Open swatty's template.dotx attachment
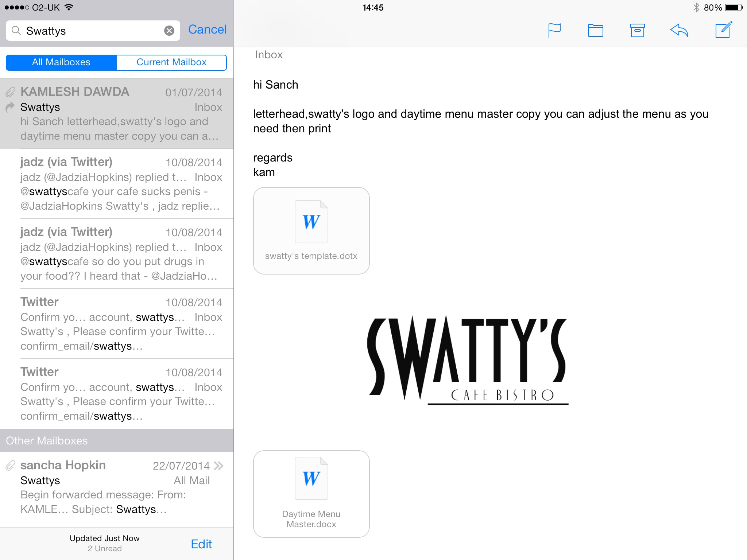The width and height of the screenshot is (747, 560). click(311, 231)
